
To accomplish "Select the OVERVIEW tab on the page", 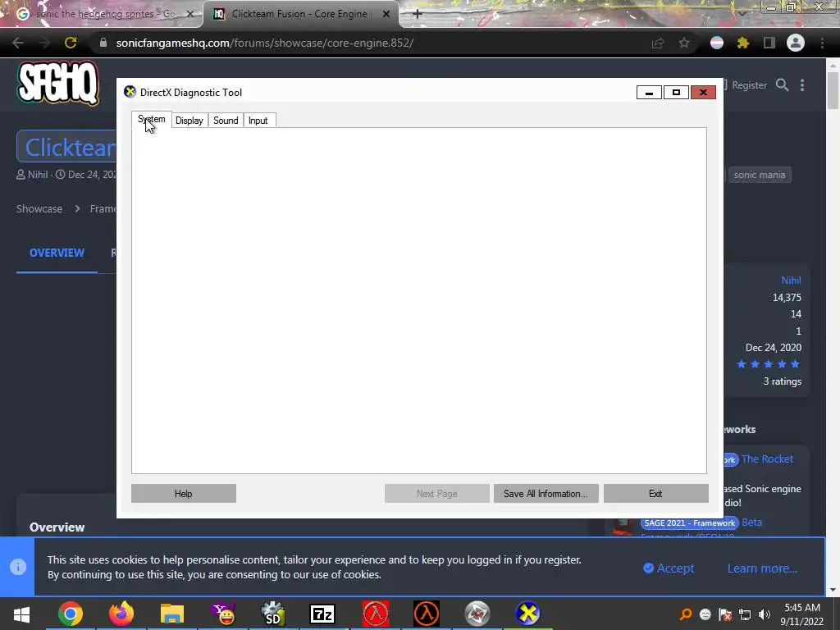I will pos(57,253).
